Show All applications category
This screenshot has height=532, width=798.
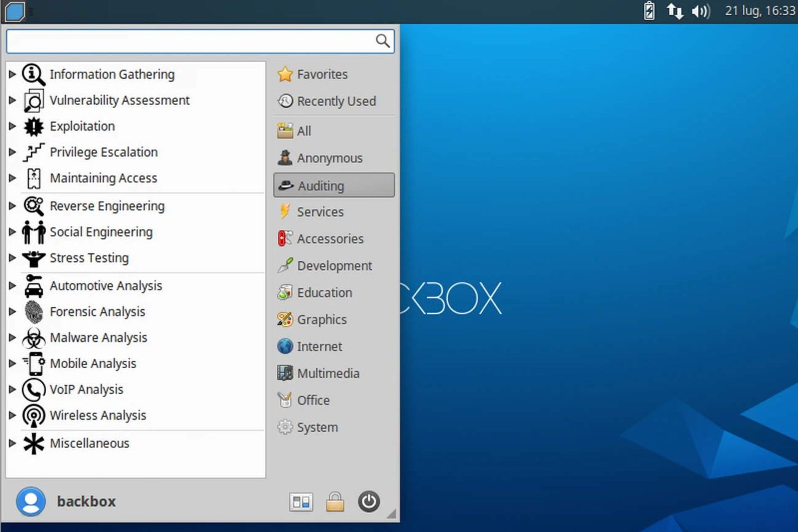click(334, 131)
